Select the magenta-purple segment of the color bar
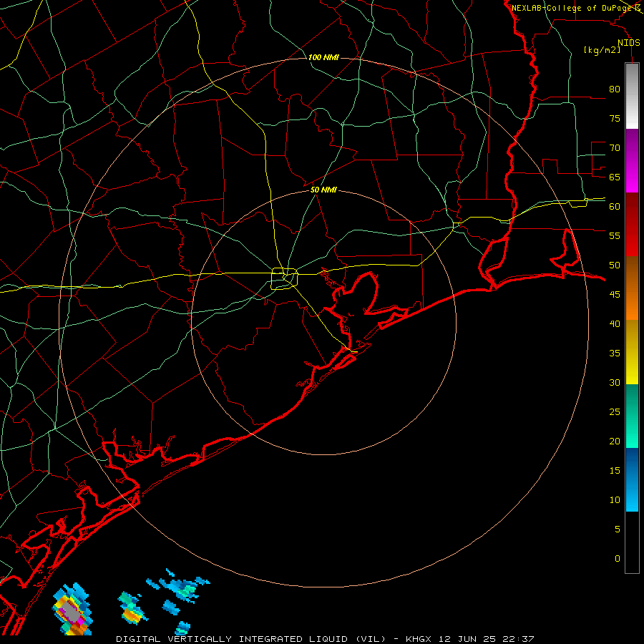 tap(632, 160)
